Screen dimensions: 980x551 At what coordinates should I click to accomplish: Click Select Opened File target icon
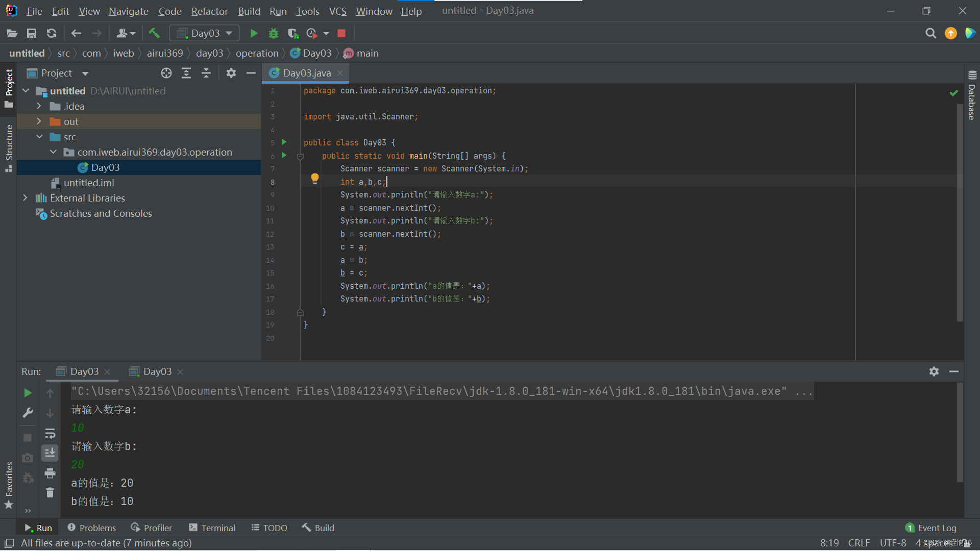166,73
